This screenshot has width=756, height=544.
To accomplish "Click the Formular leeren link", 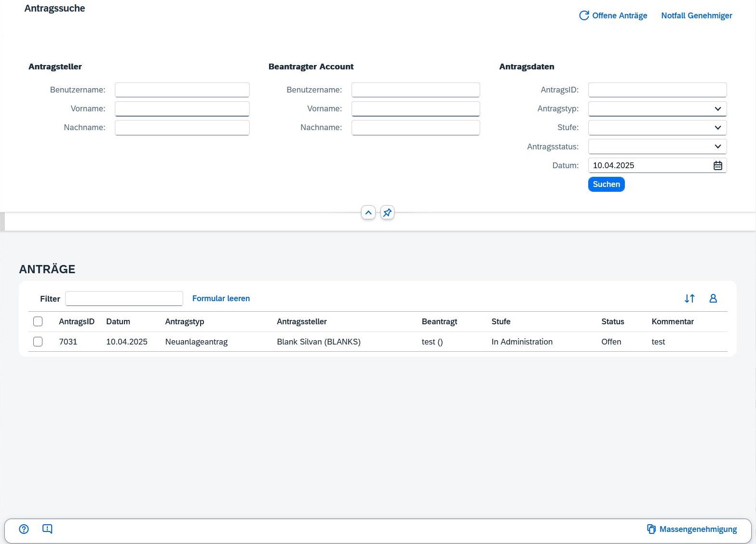I will click(x=221, y=298).
